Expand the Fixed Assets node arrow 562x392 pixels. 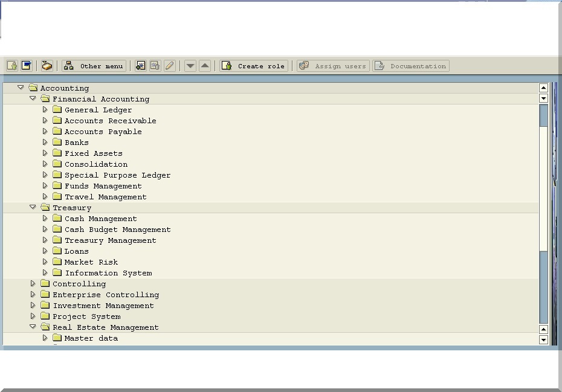[45, 153]
